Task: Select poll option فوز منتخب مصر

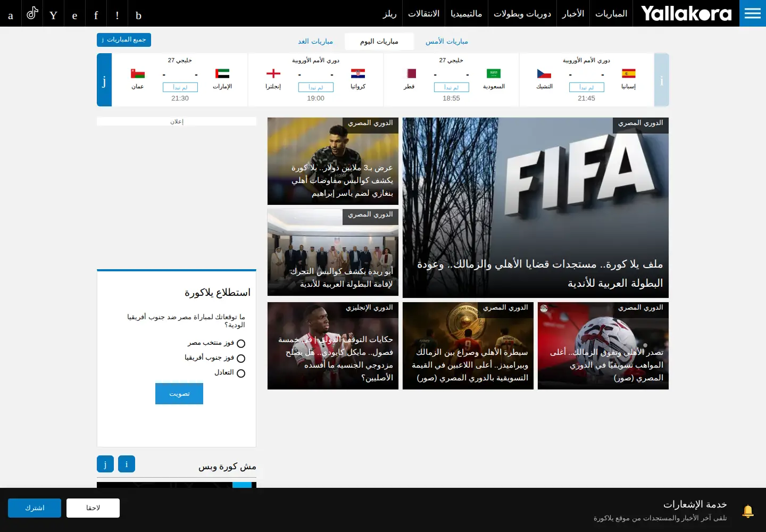Action: (x=241, y=344)
